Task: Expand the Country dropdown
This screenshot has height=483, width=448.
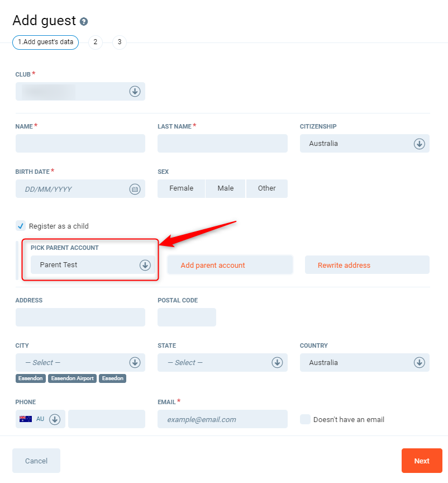Action: [x=419, y=362]
